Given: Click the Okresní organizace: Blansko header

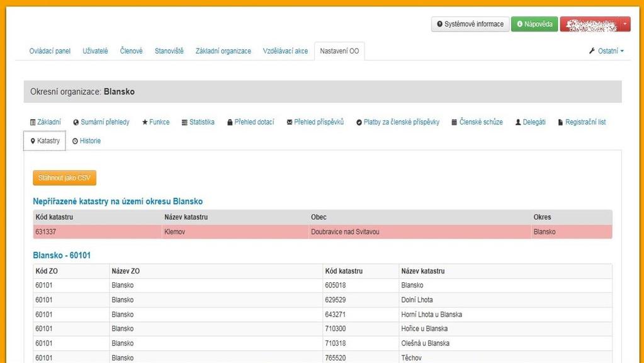Looking at the screenshot, I should (322, 91).
